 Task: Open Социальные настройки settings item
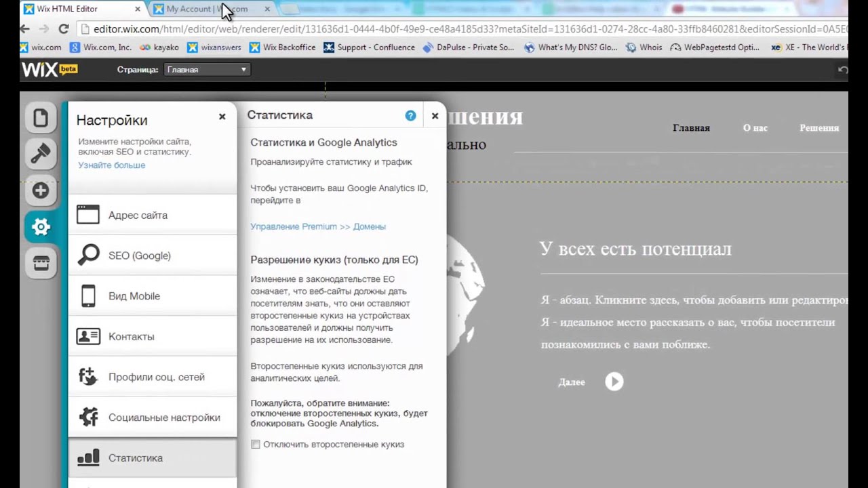click(153, 418)
